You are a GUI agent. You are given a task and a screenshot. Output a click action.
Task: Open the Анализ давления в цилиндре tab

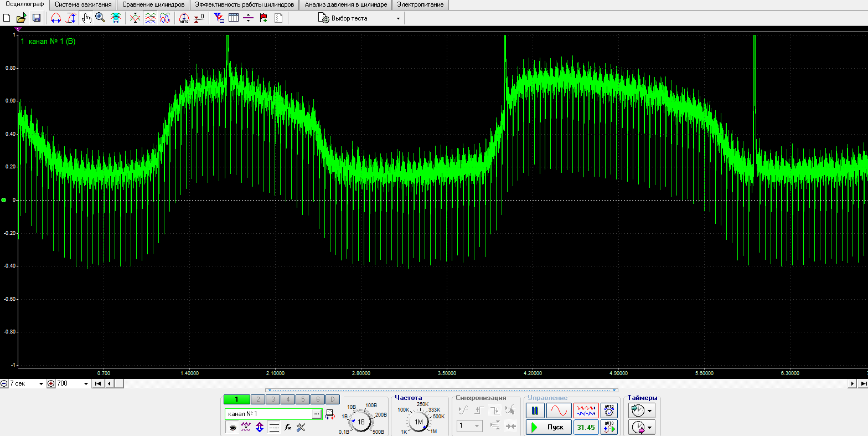click(x=345, y=4)
